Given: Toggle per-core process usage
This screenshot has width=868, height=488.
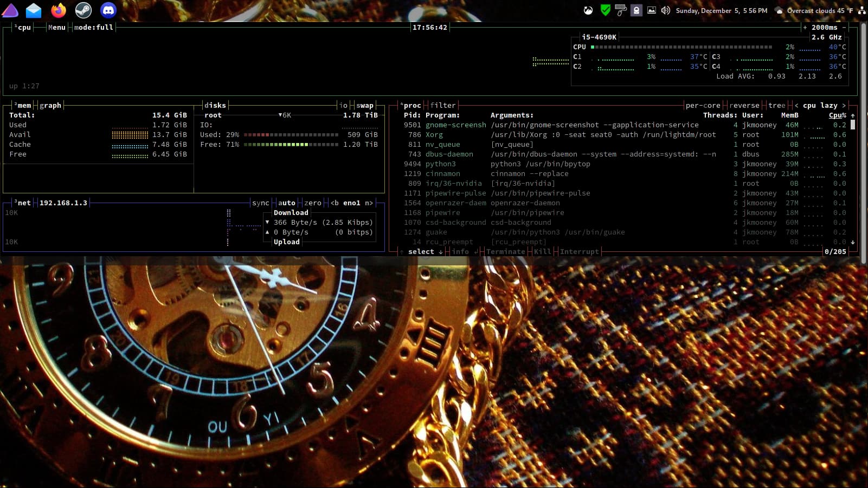Looking at the screenshot, I should coord(703,105).
